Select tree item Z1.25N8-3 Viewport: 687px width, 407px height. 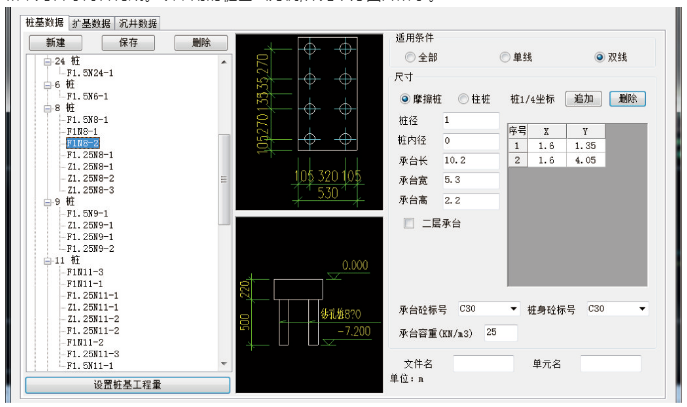click(x=90, y=190)
